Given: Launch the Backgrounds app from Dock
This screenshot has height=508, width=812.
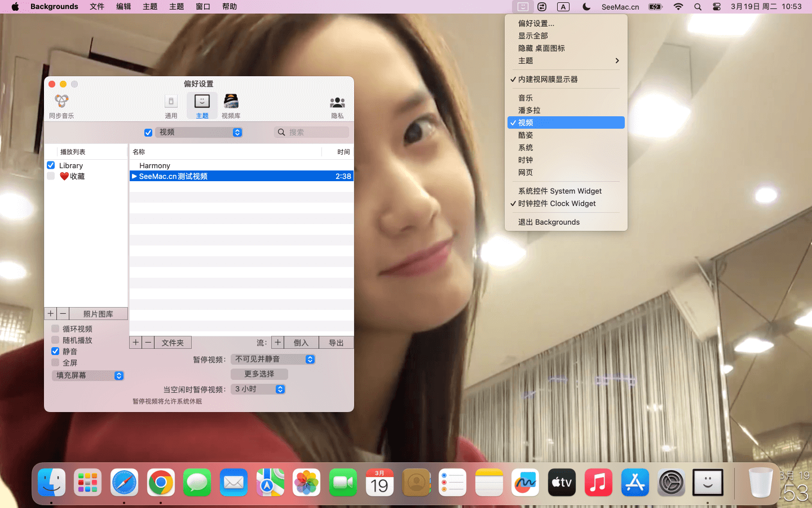Looking at the screenshot, I should (708, 483).
